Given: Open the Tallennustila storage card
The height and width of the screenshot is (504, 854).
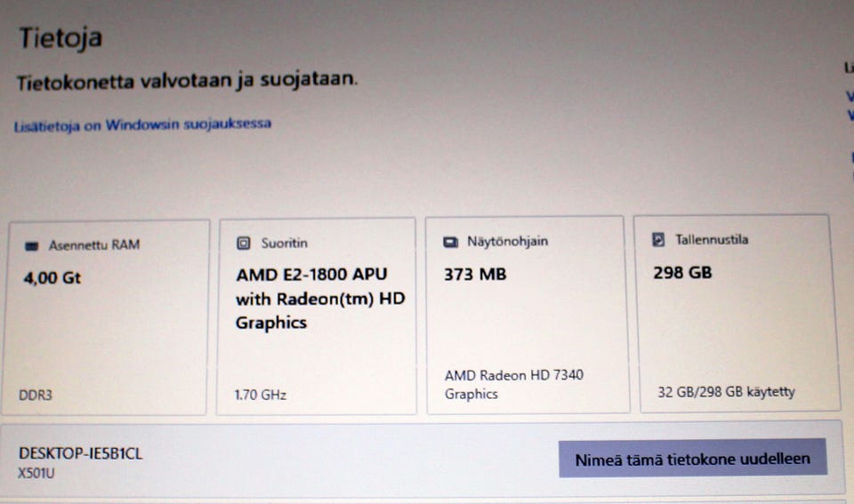Looking at the screenshot, I should tap(737, 314).
